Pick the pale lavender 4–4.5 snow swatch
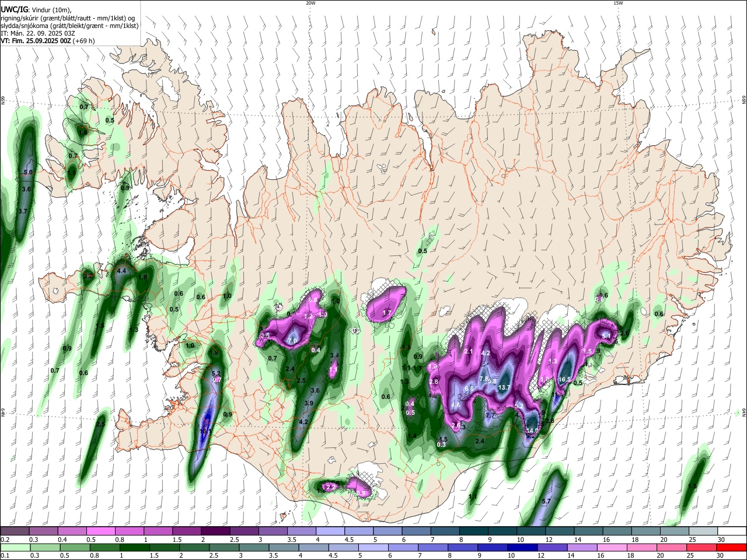Viewport: 747px width, 560px height. (x=330, y=530)
